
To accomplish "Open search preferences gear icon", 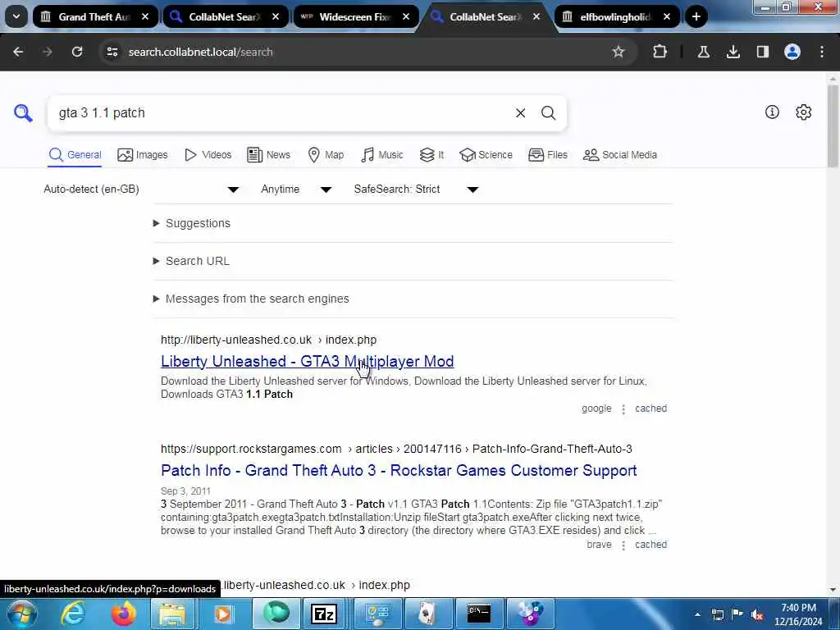I will click(804, 112).
